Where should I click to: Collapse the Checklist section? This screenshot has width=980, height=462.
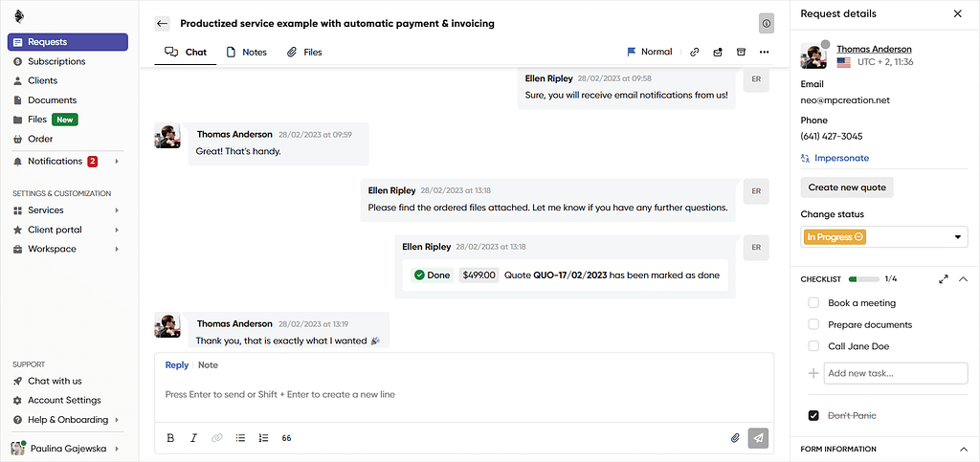click(x=963, y=279)
